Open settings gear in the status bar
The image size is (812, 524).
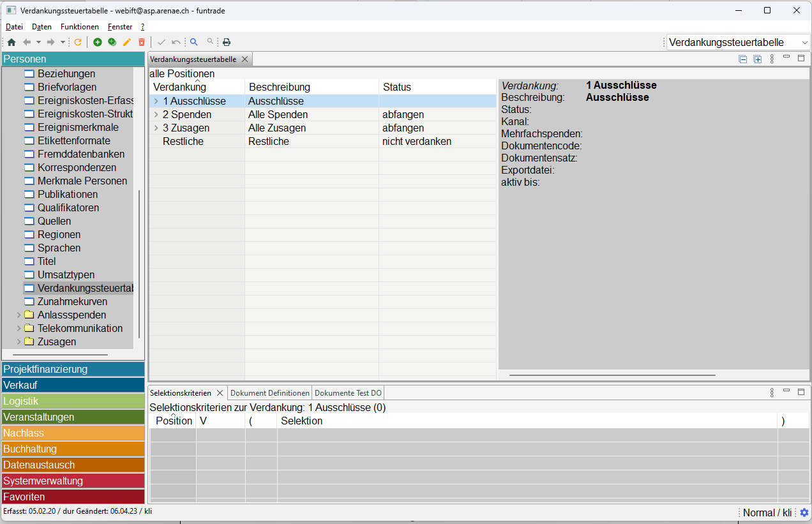[804, 513]
